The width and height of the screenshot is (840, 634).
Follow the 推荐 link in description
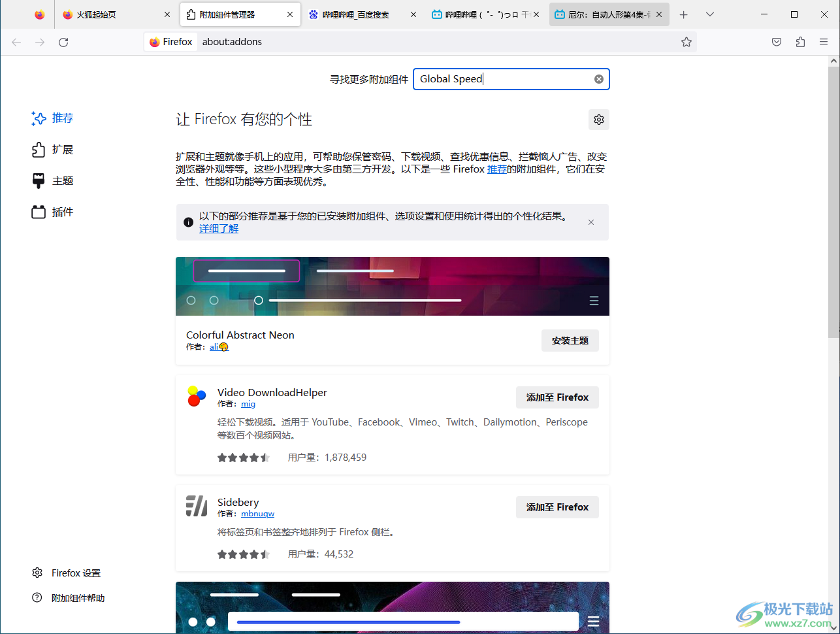(496, 169)
